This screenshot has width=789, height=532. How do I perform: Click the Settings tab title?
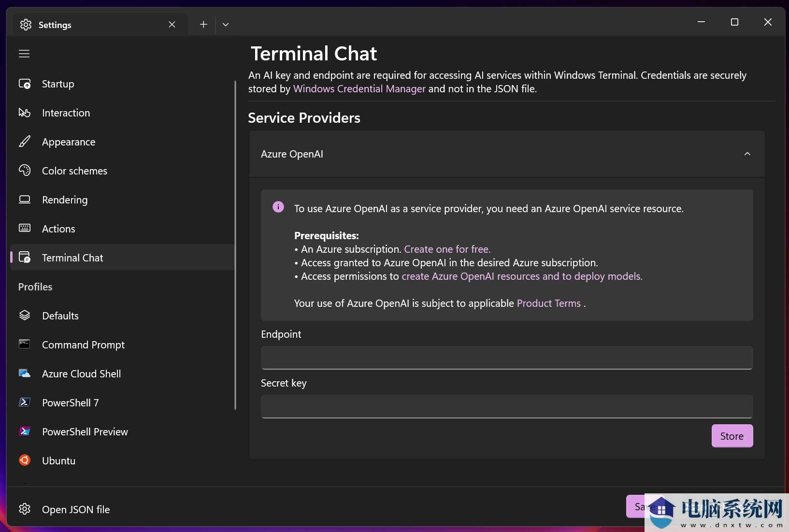click(55, 25)
